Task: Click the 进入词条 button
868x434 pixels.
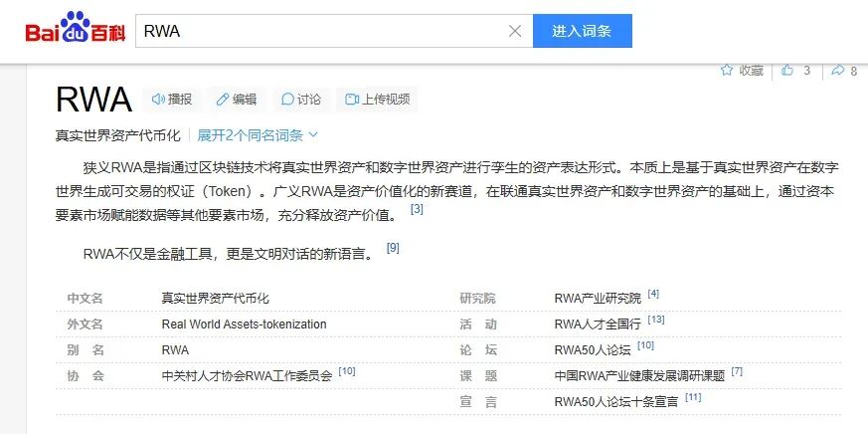Action: coord(582,31)
